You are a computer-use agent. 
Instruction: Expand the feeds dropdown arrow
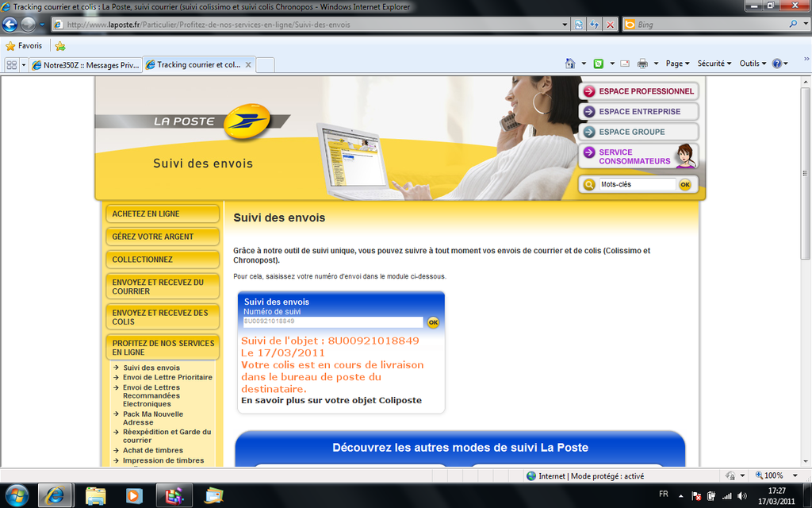(x=612, y=63)
